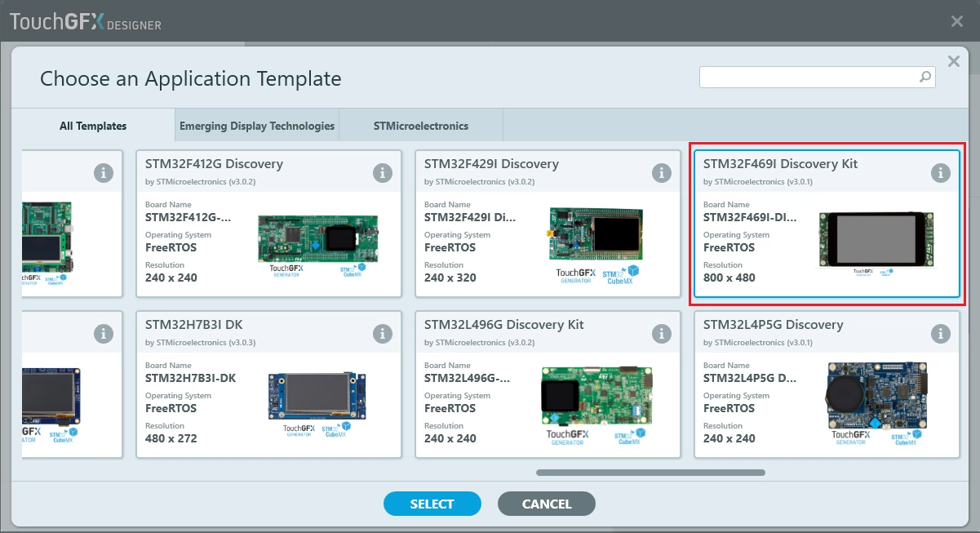980x533 pixels.
Task: Click the 480 x 272 resolution value
Action: (171, 438)
